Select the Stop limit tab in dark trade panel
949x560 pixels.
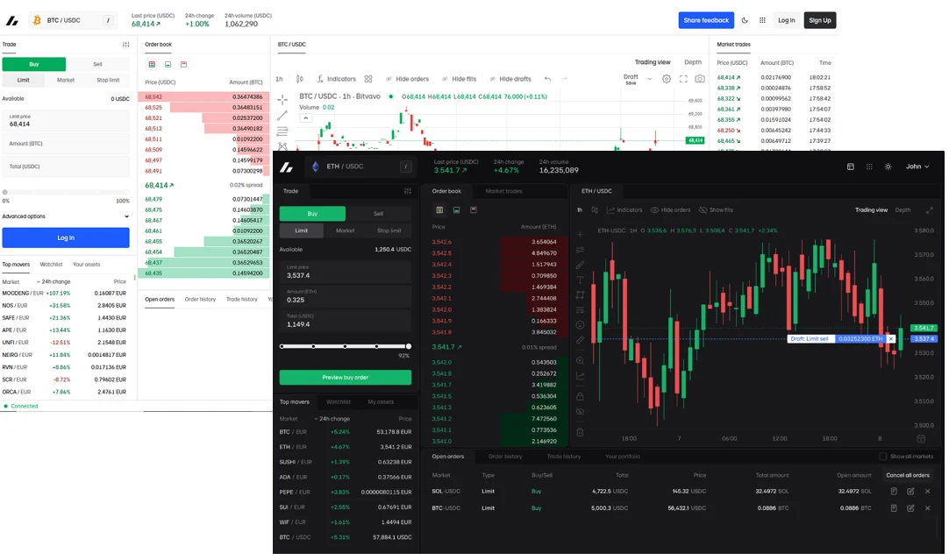[389, 230]
